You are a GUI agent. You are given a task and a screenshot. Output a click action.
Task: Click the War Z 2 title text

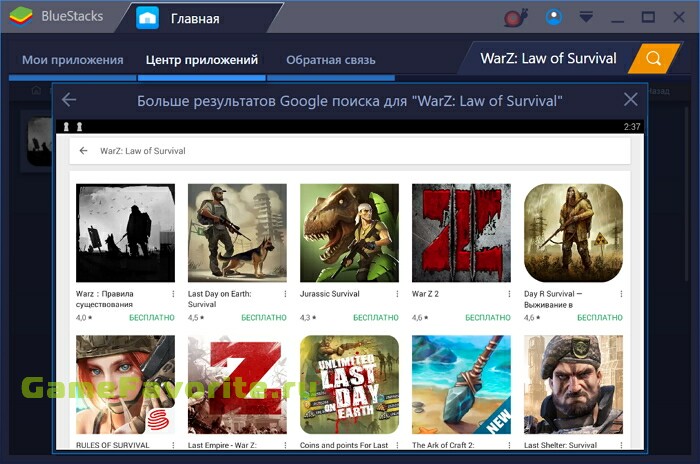425,294
